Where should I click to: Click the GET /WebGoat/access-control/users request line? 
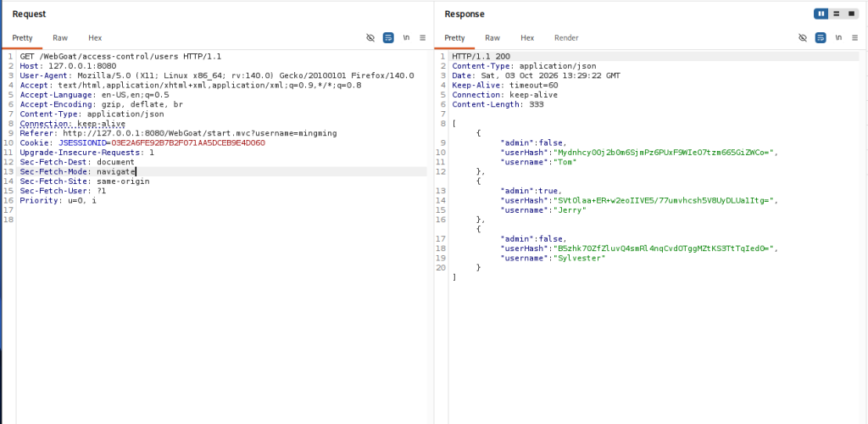[x=121, y=57]
